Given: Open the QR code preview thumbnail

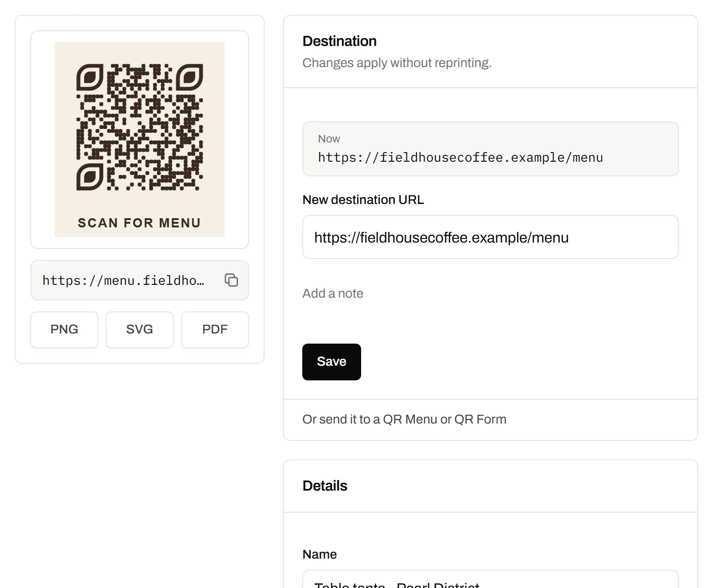Looking at the screenshot, I should (x=140, y=140).
